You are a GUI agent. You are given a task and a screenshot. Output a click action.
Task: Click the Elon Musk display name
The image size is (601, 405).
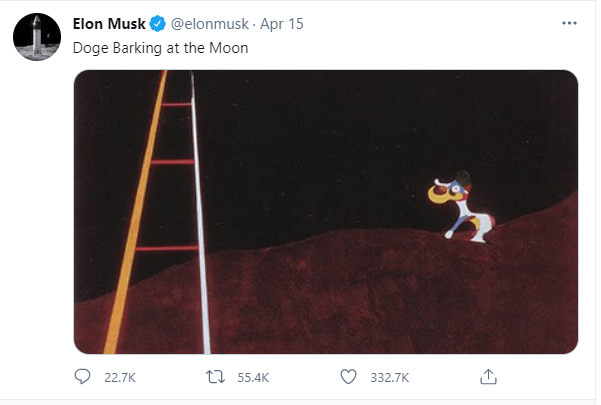pyautogui.click(x=109, y=24)
